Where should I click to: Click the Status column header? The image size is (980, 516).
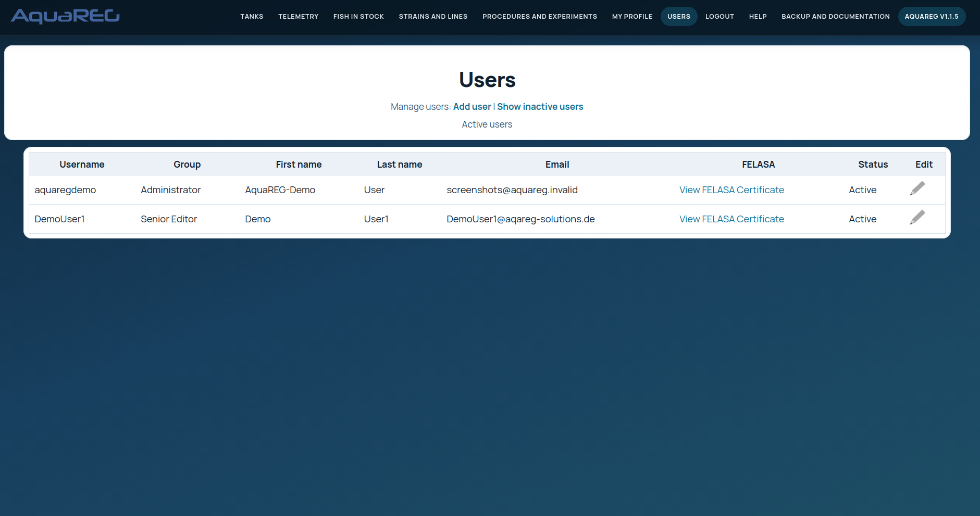pyautogui.click(x=873, y=165)
